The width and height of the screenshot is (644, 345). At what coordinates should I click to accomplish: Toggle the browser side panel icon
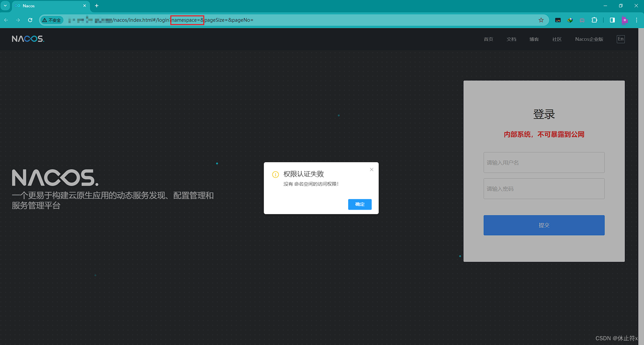(612, 20)
